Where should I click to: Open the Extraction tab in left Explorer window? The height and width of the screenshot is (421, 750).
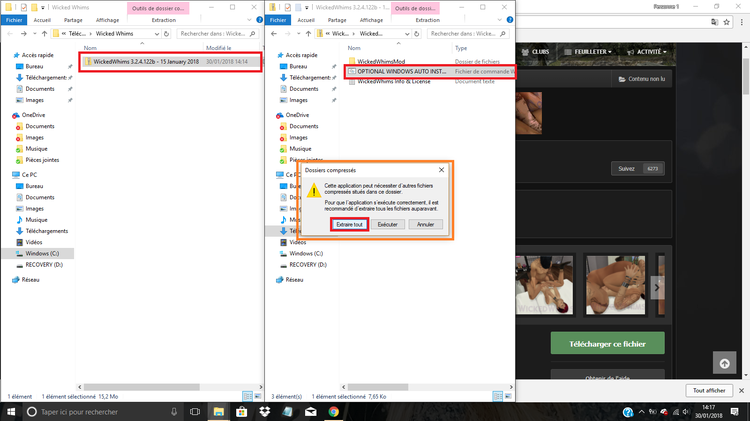click(x=164, y=20)
